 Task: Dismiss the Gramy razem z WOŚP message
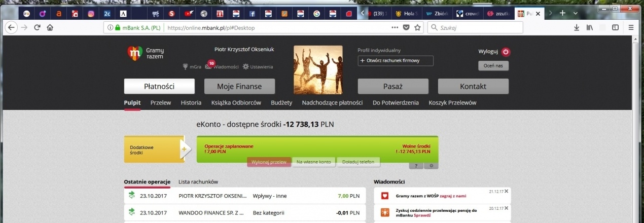(506, 191)
